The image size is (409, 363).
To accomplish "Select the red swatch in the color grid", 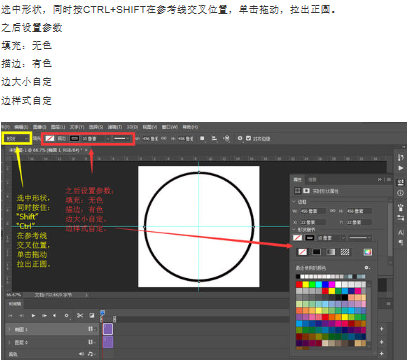I will (299, 284).
